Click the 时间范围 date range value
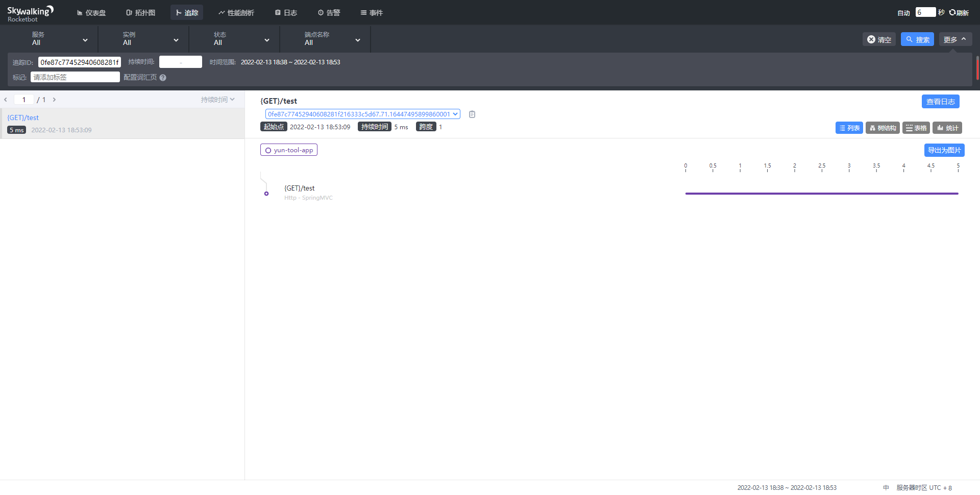This screenshot has height=495, width=980. pyautogui.click(x=290, y=62)
